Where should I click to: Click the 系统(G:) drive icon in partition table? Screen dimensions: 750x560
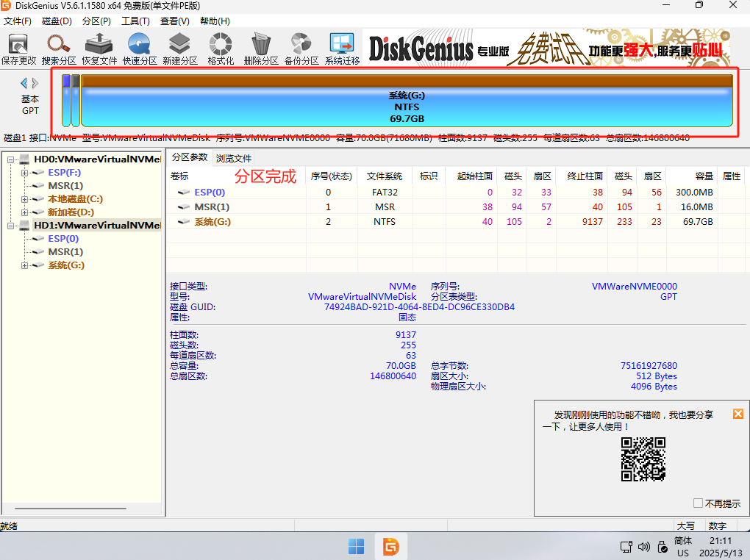(x=184, y=222)
